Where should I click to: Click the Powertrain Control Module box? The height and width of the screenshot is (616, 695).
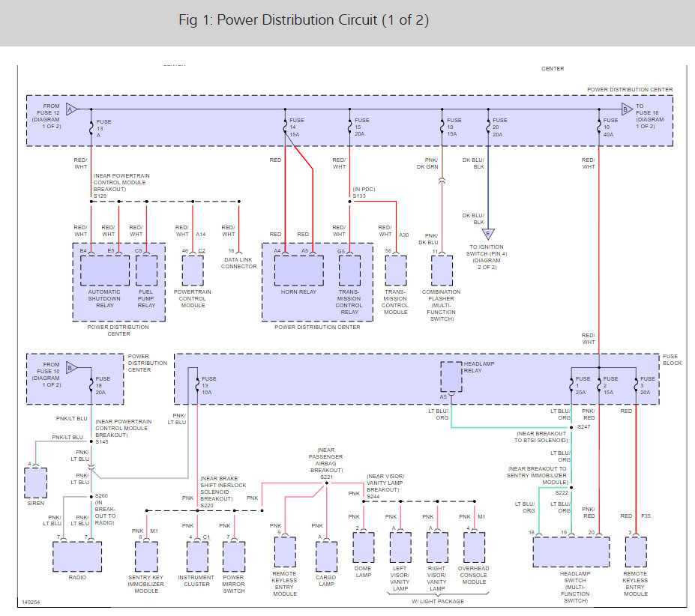pos(193,271)
